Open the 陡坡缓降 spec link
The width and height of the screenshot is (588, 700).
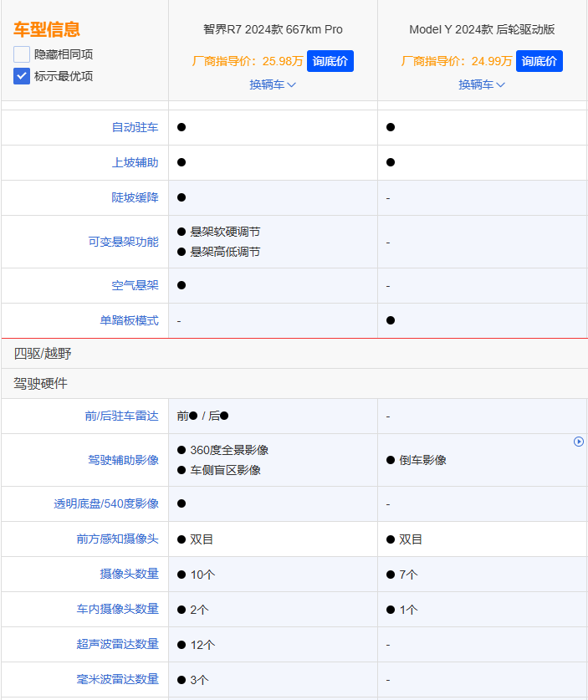tap(135, 197)
